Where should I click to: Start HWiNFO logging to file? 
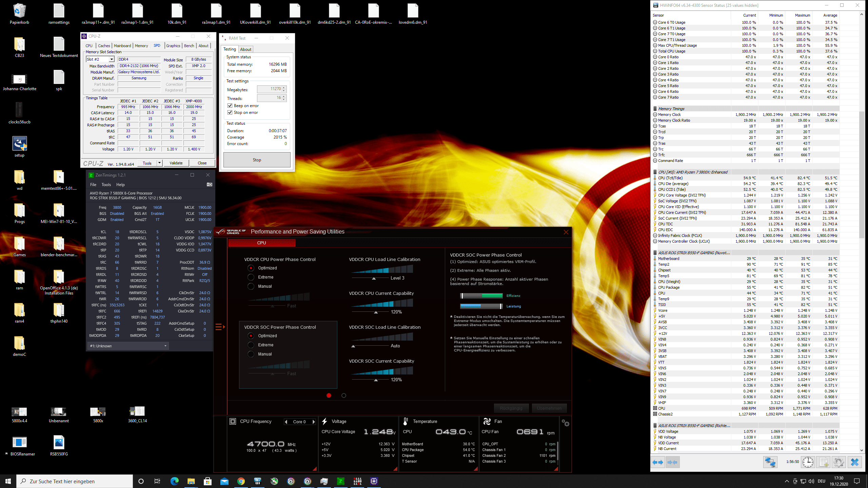[824, 462]
